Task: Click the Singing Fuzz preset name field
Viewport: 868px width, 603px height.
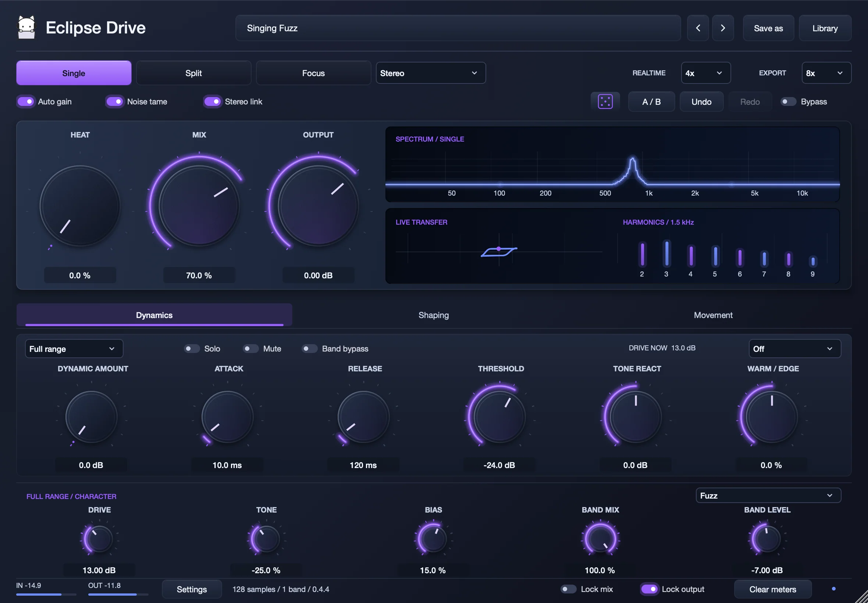Action: pyautogui.click(x=458, y=28)
